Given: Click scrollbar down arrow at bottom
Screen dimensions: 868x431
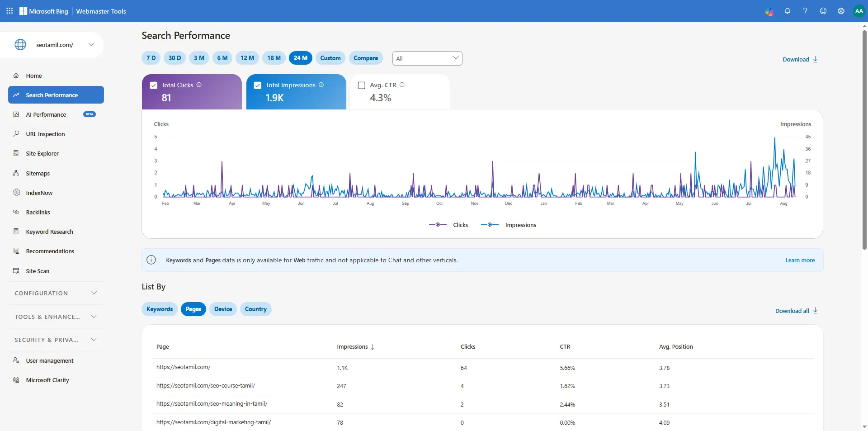Looking at the screenshot, I should (x=864, y=426).
